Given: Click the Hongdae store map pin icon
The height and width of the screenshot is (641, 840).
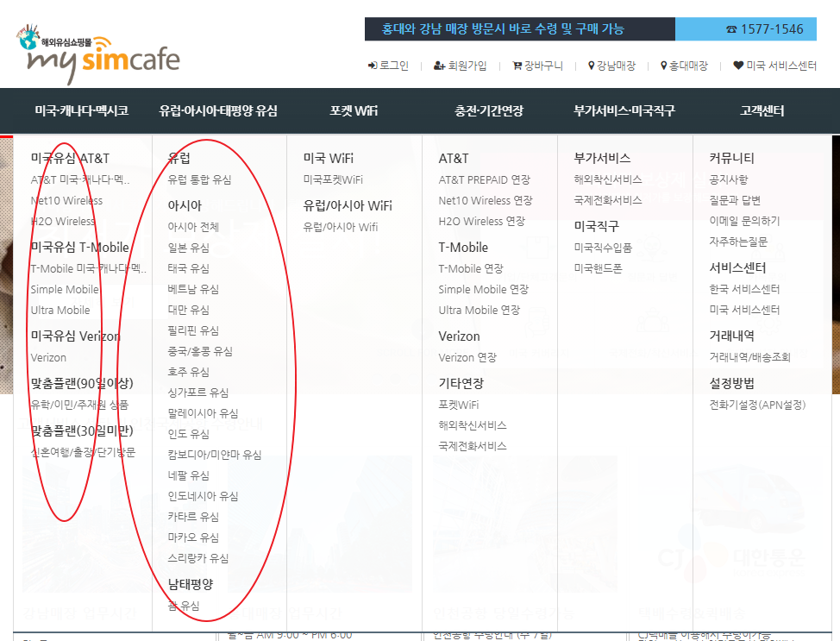Looking at the screenshot, I should point(664,66).
